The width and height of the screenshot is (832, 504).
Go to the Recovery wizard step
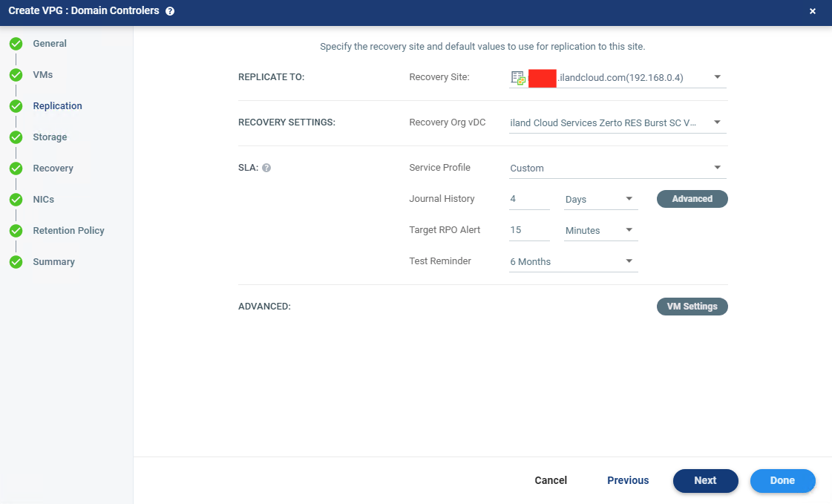point(53,168)
